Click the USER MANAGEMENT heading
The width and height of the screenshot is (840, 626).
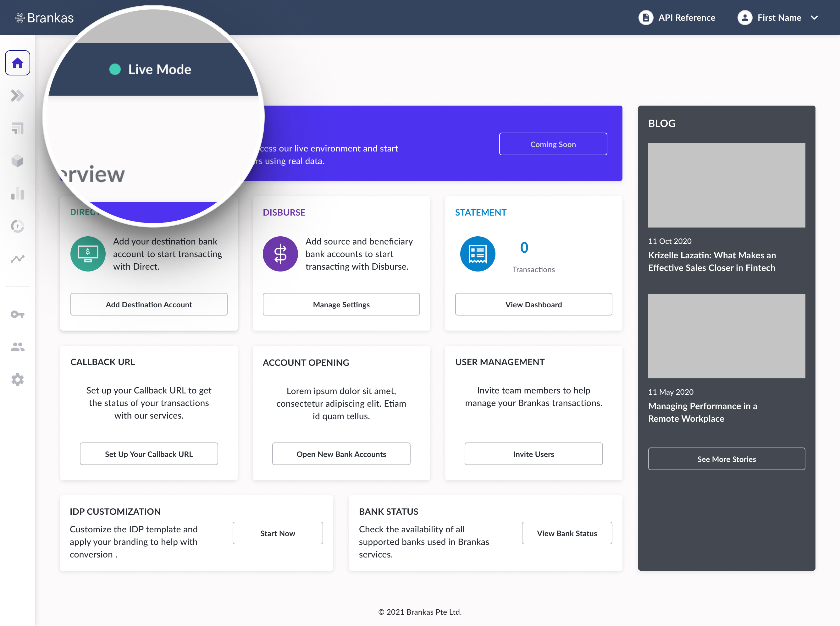point(500,362)
